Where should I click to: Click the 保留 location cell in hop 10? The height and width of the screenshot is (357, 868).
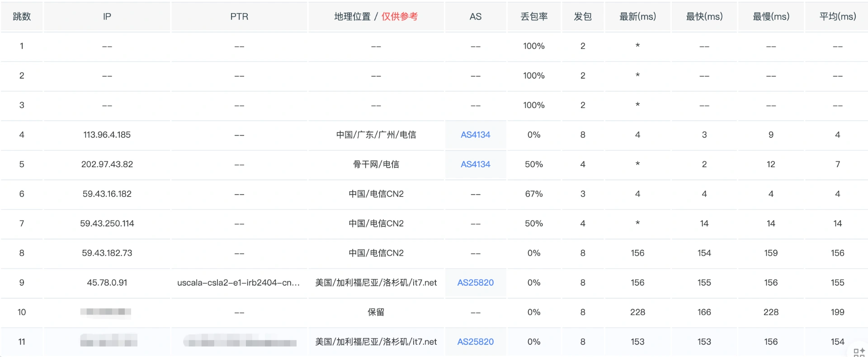pyautogui.click(x=376, y=312)
